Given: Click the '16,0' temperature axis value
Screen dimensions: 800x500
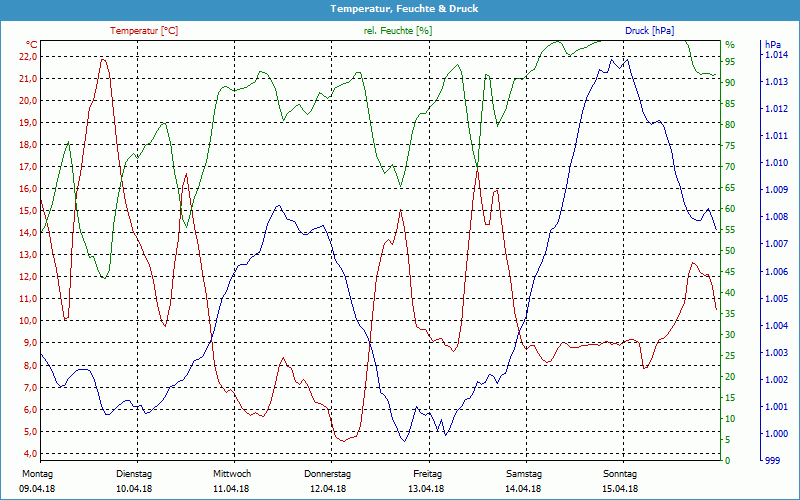Looking at the screenshot, I should 28,189.
